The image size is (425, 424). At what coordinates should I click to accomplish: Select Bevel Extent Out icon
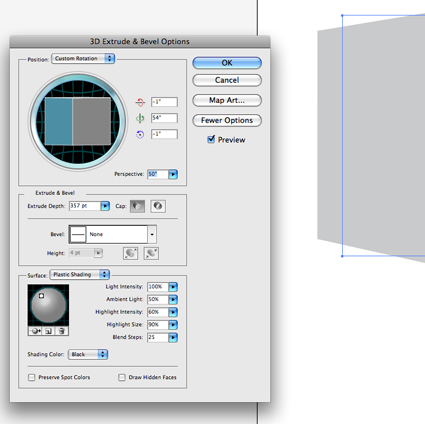point(131,253)
